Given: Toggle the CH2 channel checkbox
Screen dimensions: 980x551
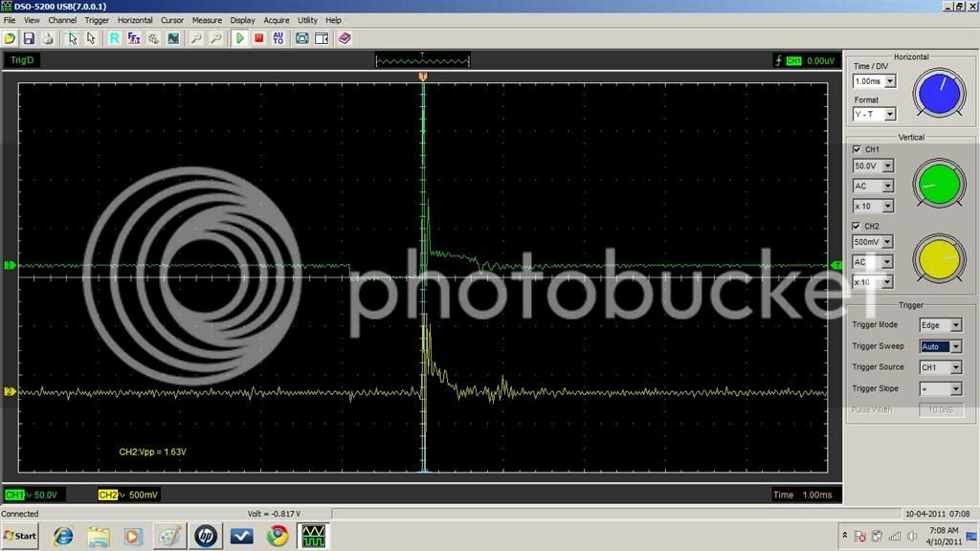Looking at the screenshot, I should click(857, 226).
